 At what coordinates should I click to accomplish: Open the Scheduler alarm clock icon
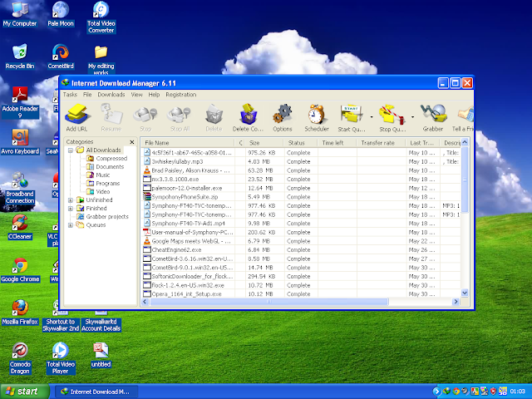tap(316, 115)
